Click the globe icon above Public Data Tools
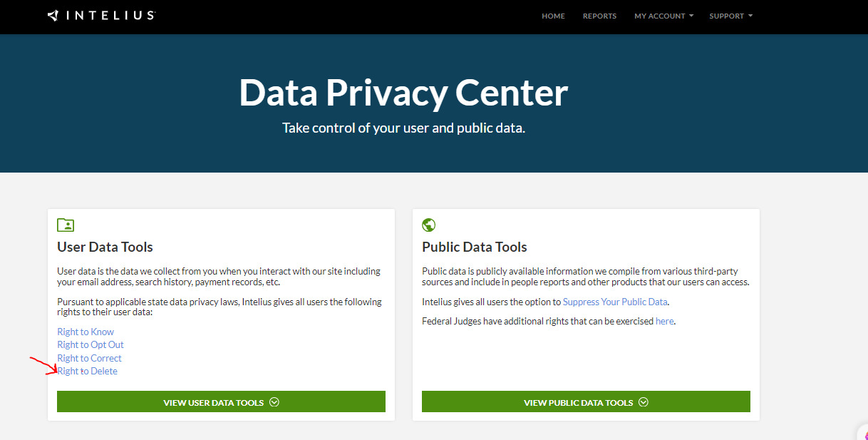 [x=429, y=225]
